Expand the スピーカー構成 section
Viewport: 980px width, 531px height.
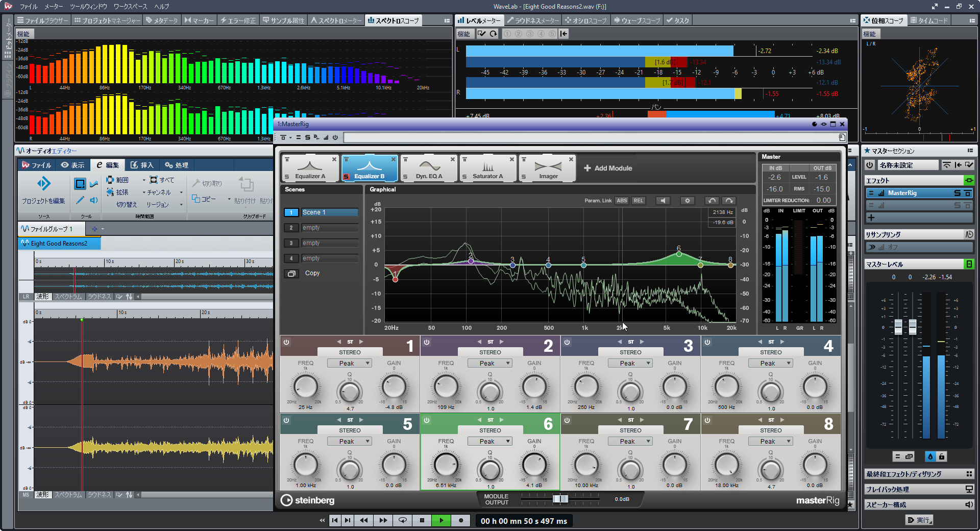(919, 504)
